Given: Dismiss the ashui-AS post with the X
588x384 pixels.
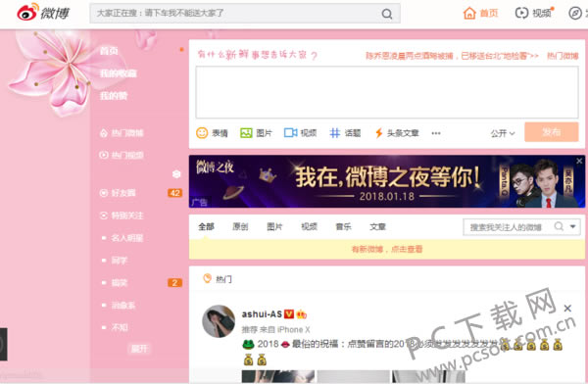Looking at the screenshot, I should (x=567, y=309).
